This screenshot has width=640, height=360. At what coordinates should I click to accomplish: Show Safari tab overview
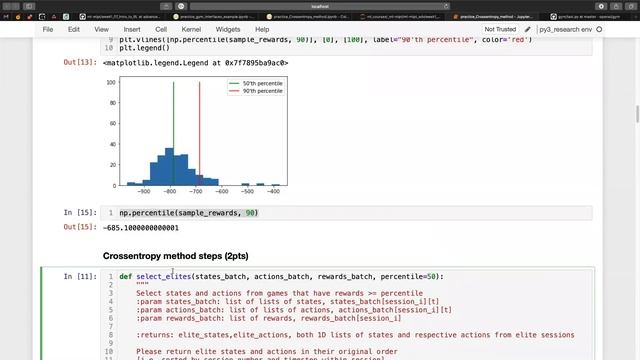click(x=631, y=6)
